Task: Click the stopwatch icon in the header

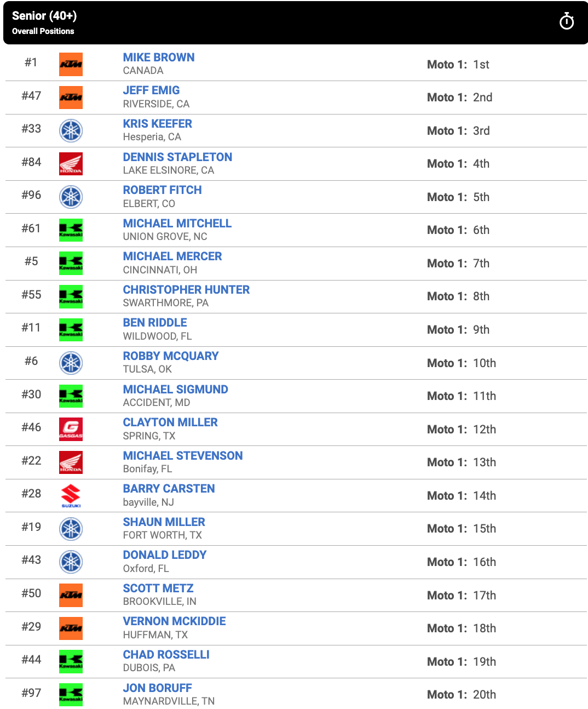Action: coord(567,21)
